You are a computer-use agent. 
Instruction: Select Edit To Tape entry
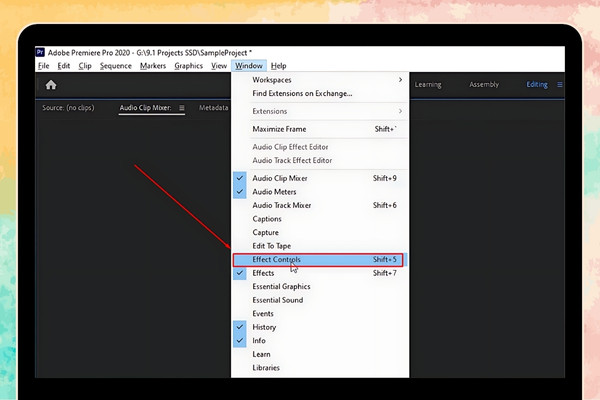pos(320,246)
